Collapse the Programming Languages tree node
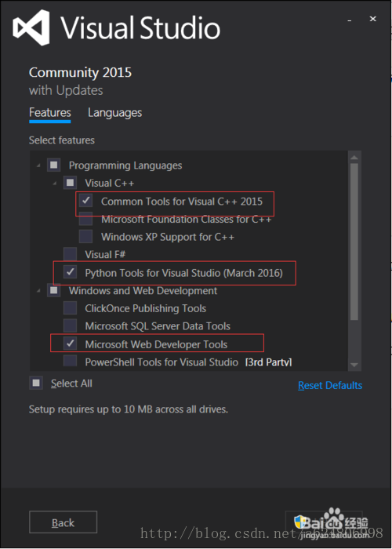The image size is (392, 549). click(x=38, y=165)
